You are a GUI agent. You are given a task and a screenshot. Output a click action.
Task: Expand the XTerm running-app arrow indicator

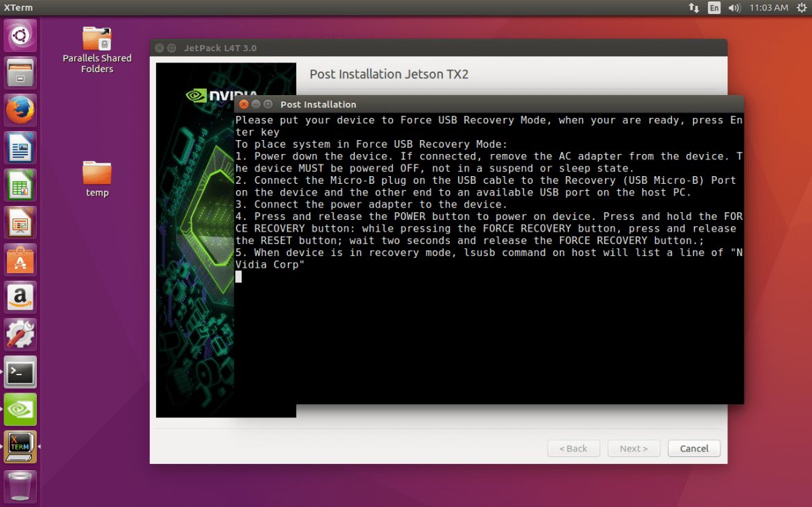(39, 447)
